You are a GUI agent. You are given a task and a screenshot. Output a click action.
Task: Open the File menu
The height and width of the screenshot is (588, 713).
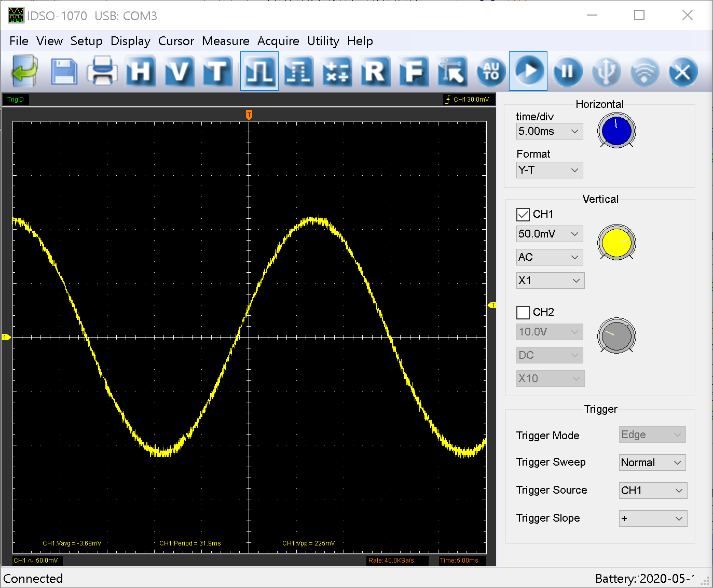(x=19, y=41)
